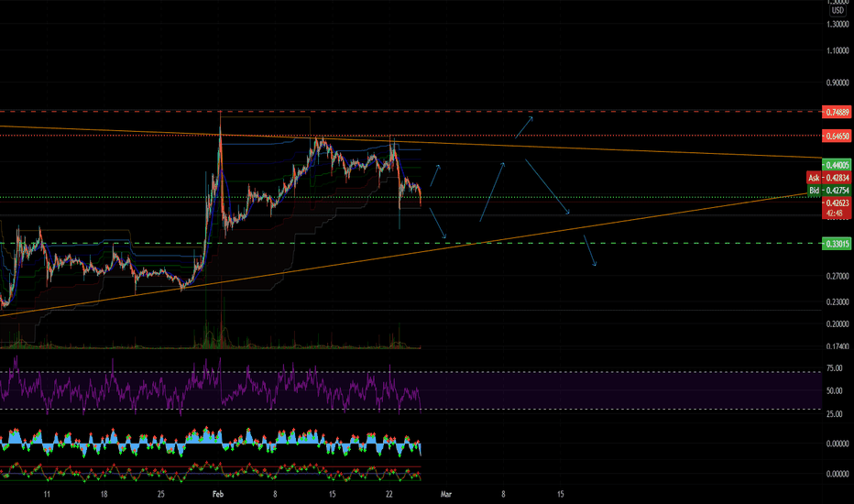Click the Ask 0.42834 price tag

coord(828,178)
